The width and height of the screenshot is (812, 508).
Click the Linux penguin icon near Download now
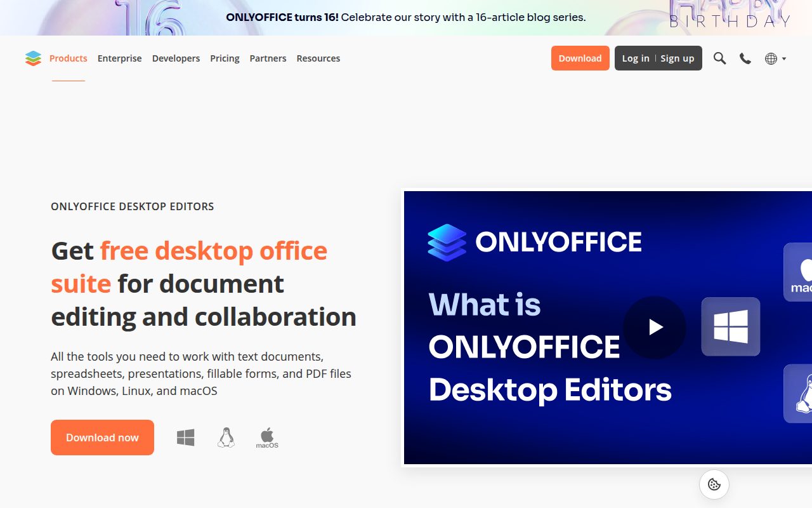coord(226,438)
